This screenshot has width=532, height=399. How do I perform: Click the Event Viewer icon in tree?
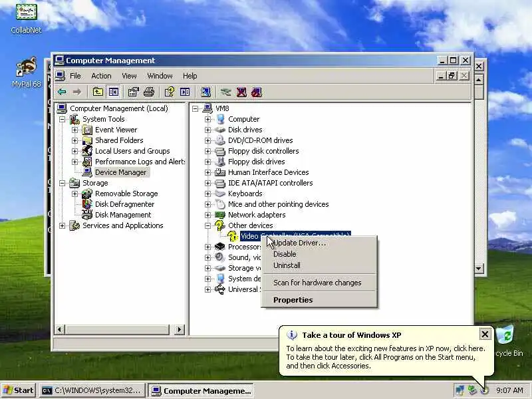87,130
